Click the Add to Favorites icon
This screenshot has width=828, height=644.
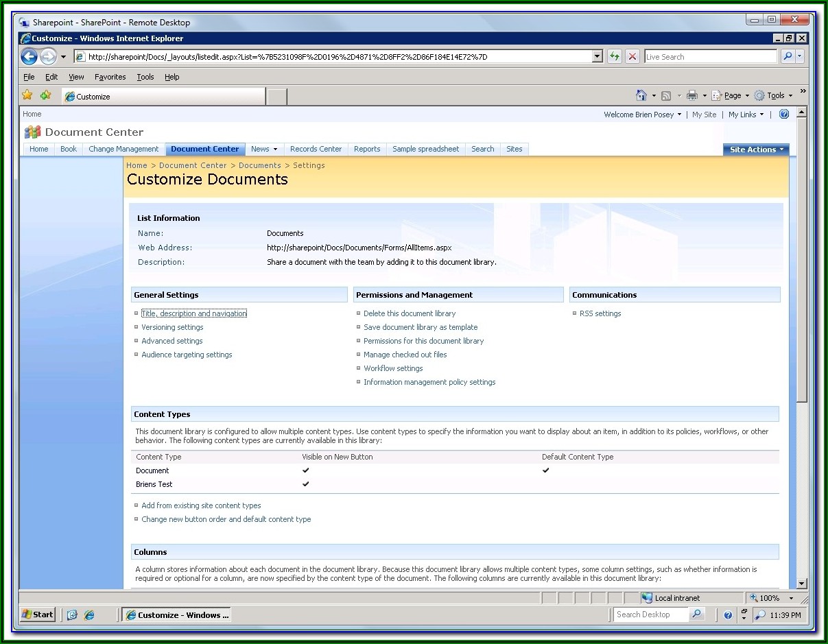pos(45,95)
